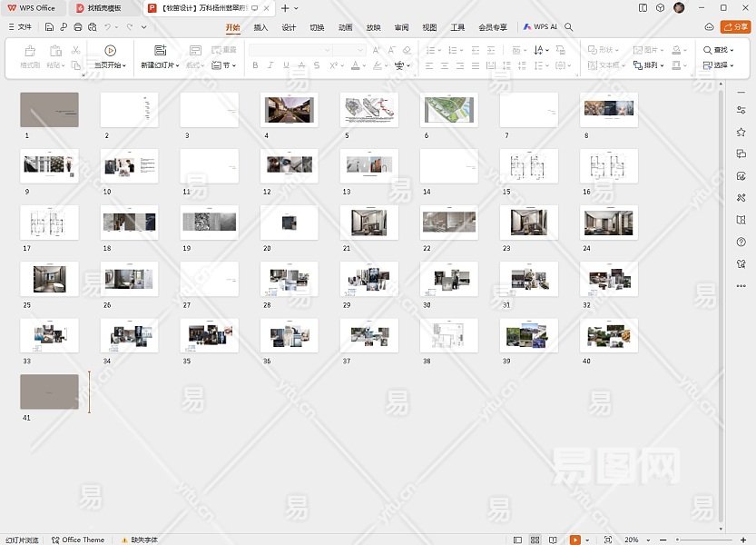Expand the Arrange (排列) dropdown
Screen dimensions: 756x545
(x=651, y=65)
